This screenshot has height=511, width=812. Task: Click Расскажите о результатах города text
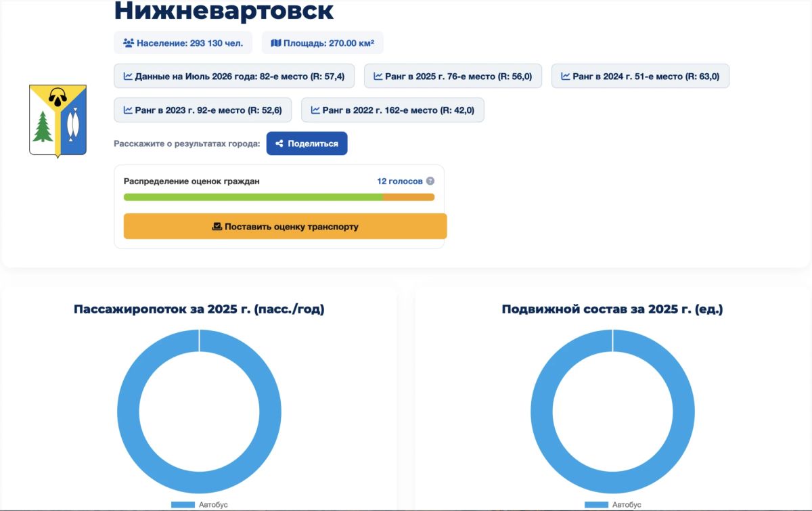click(187, 143)
